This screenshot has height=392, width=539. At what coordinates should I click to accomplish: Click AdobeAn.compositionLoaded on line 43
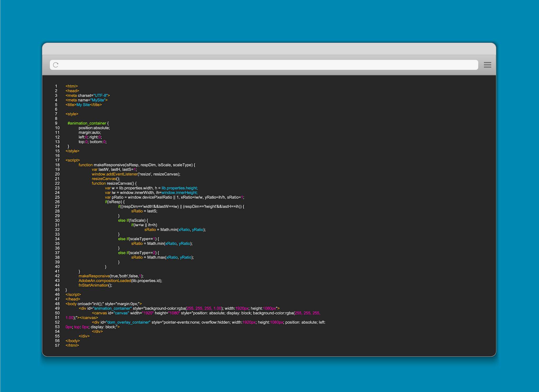pos(104,281)
